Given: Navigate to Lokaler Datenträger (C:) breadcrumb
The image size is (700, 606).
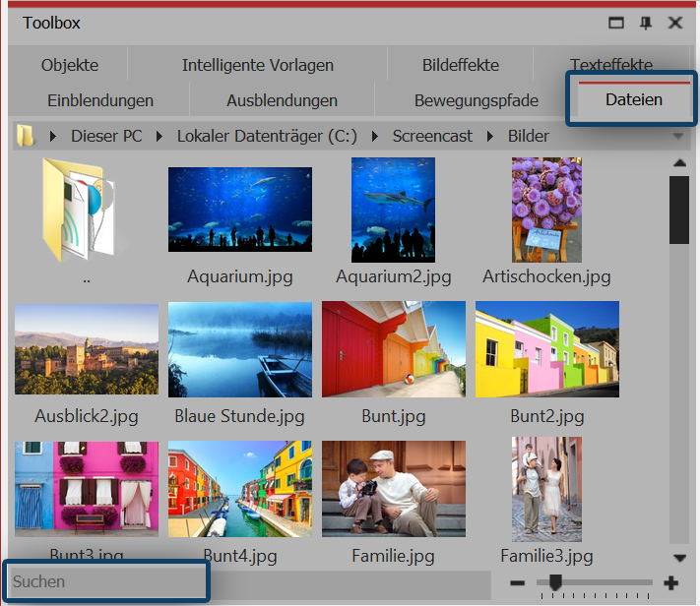Looking at the screenshot, I should click(267, 136).
